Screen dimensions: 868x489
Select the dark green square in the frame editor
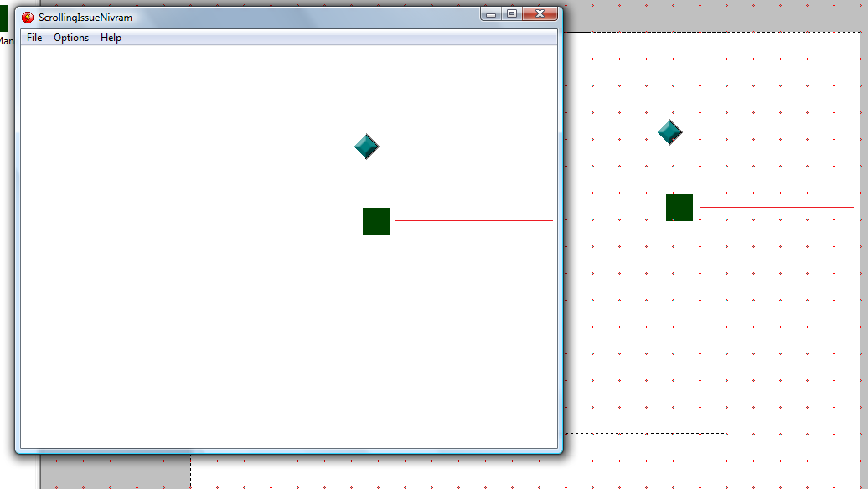tap(679, 208)
